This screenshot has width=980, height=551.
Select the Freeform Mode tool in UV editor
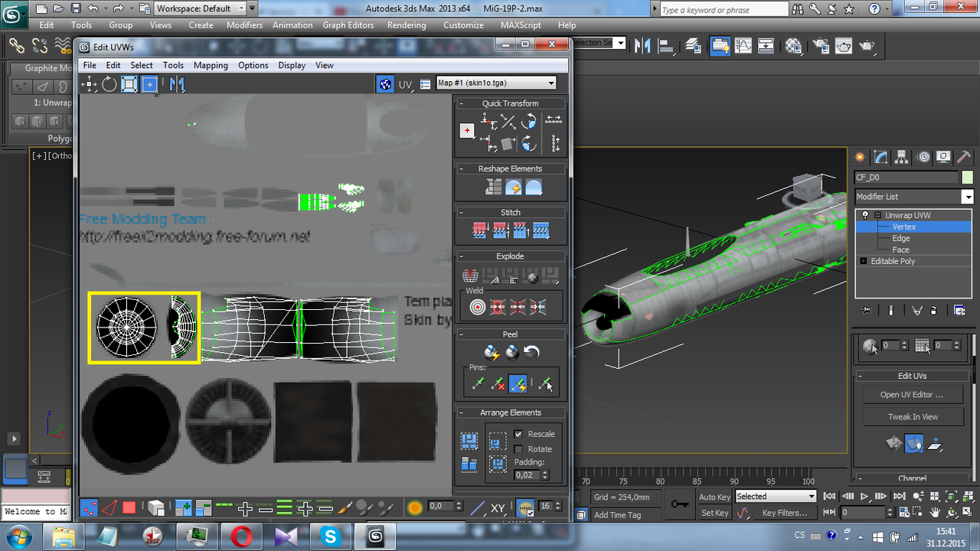pyautogui.click(x=149, y=84)
